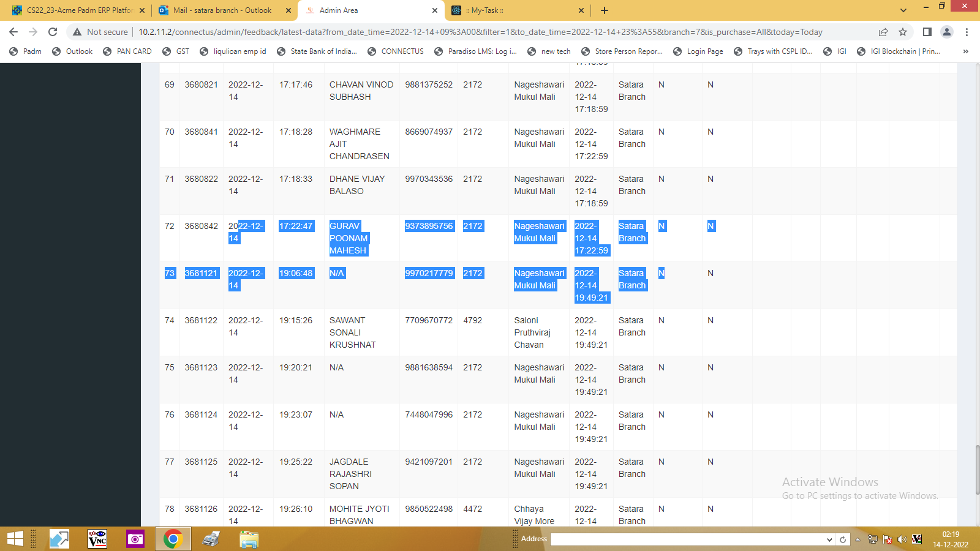980x551 pixels.
Task: Open a new browser tab
Action: [x=605, y=10]
